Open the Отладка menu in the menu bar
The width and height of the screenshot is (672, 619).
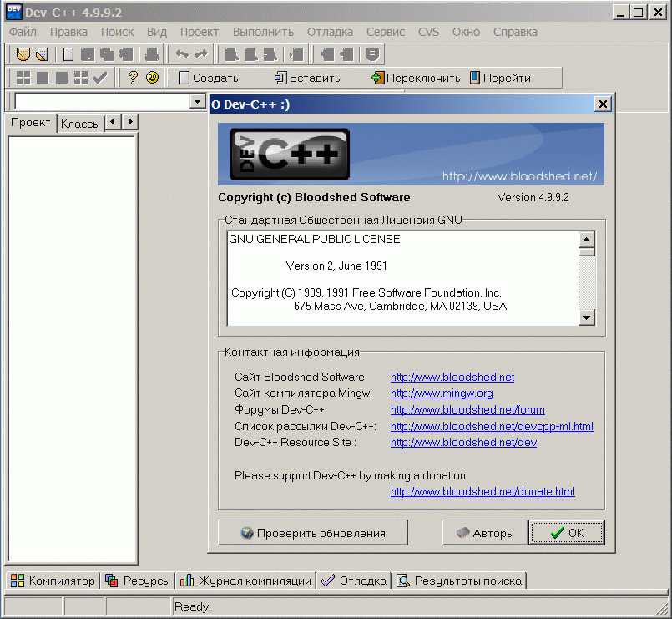[330, 32]
